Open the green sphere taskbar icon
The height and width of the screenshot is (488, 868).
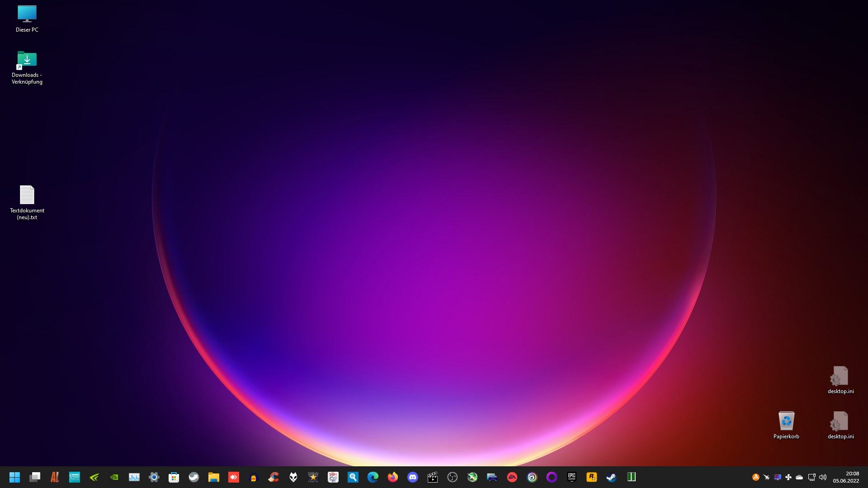(472, 477)
